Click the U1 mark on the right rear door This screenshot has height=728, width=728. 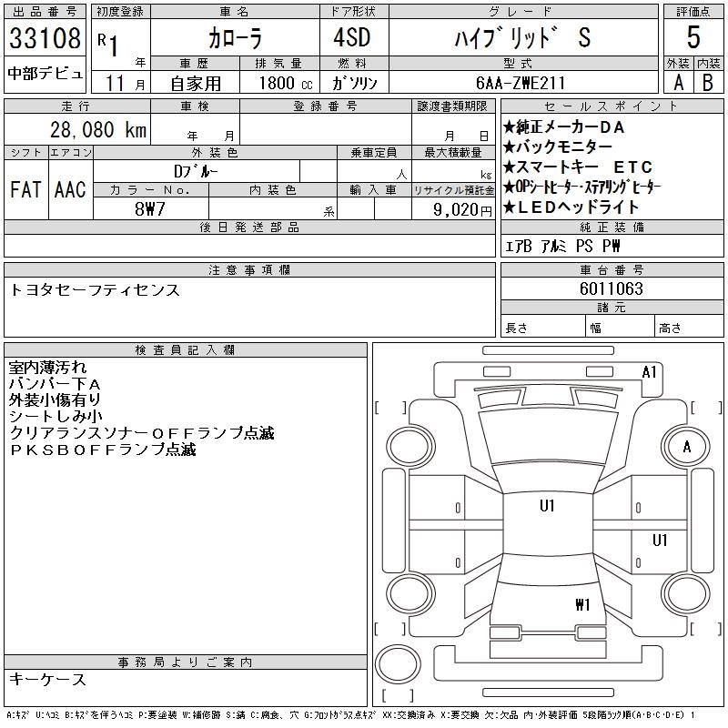point(659,540)
